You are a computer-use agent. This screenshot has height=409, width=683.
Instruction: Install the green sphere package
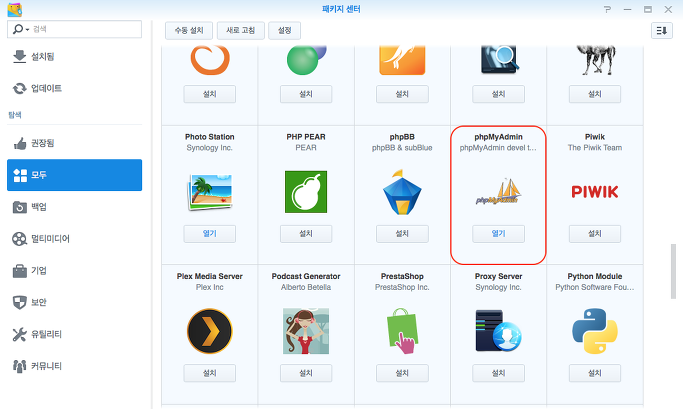[306, 94]
